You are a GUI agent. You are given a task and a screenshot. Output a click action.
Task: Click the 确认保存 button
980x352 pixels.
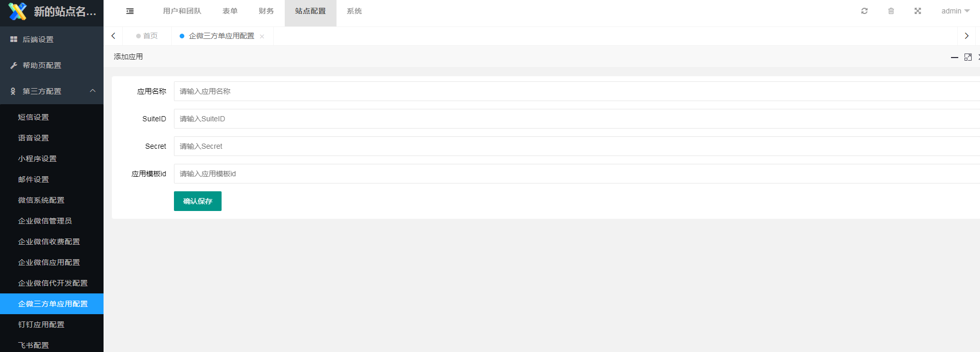197,201
